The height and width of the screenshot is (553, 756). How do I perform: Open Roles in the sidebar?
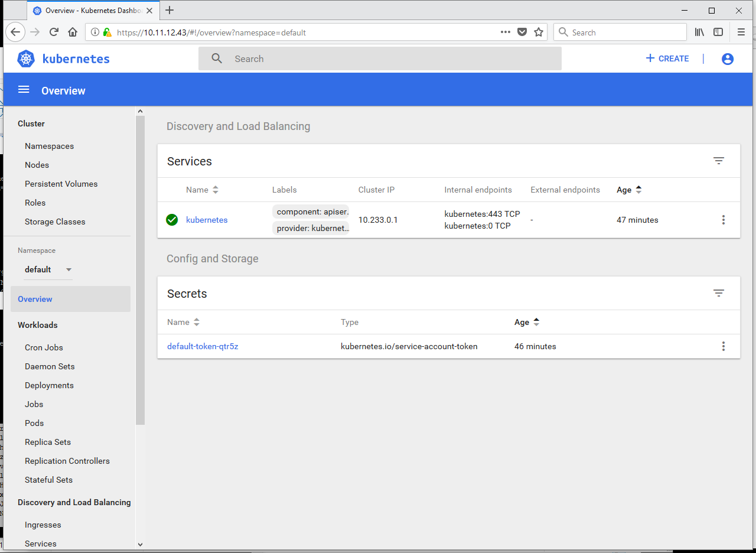point(35,203)
